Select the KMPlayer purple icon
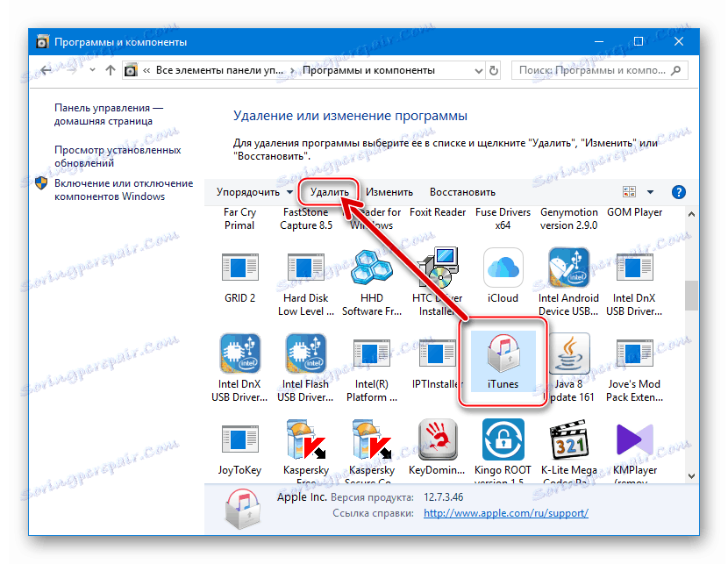 click(635, 439)
